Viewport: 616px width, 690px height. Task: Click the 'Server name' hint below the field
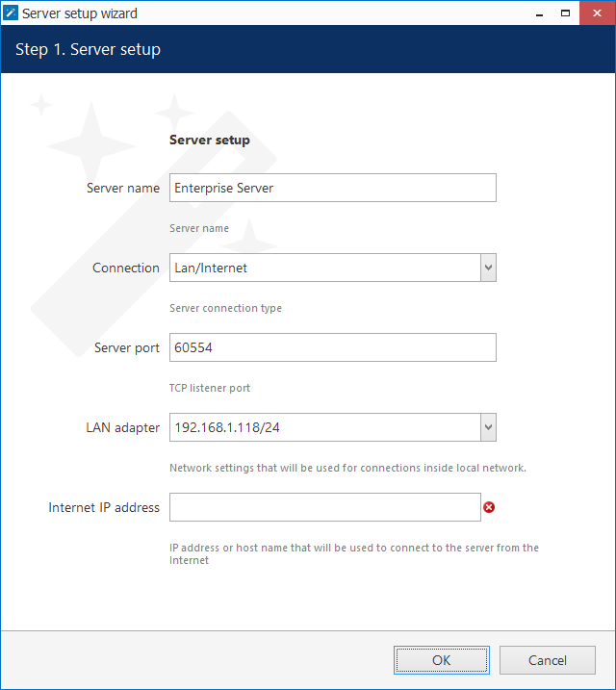(199, 228)
